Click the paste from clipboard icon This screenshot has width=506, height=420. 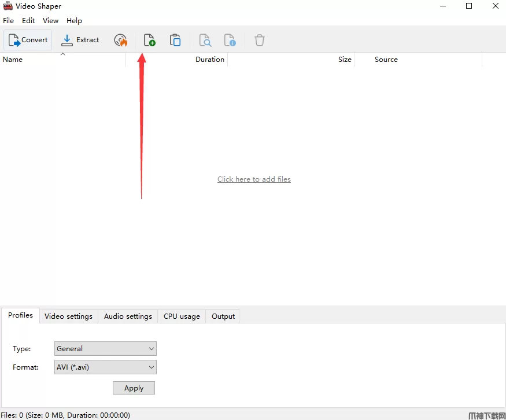(x=175, y=40)
